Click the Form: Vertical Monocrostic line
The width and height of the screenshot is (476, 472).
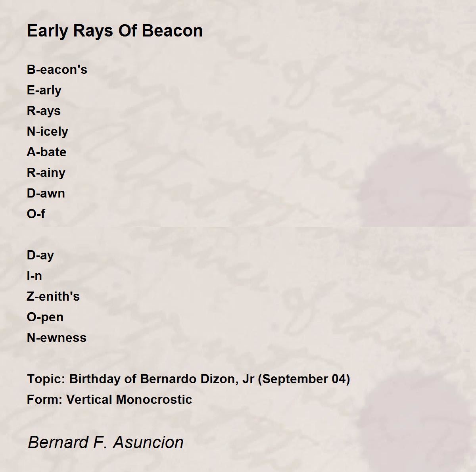click(x=109, y=399)
